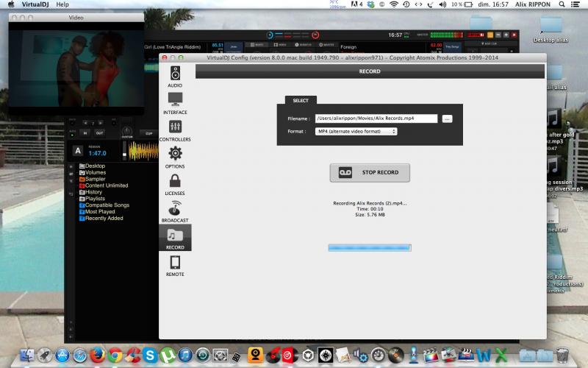Click the deck A letter indicator

[x=78, y=151]
